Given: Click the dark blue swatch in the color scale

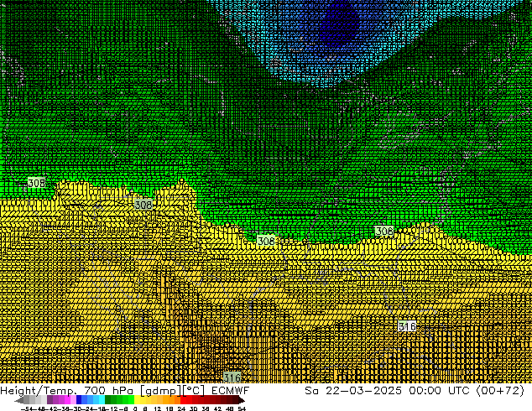Looking at the screenshot, I should tap(79, 399).
